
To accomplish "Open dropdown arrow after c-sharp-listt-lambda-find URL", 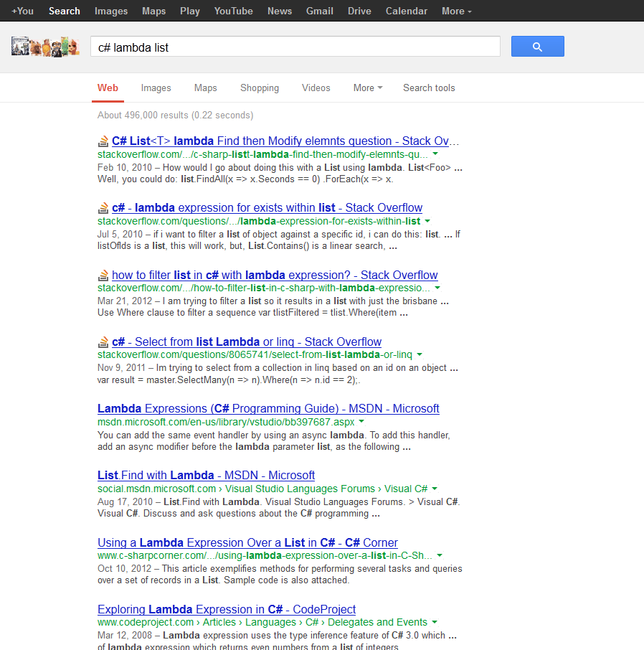I will coord(435,154).
